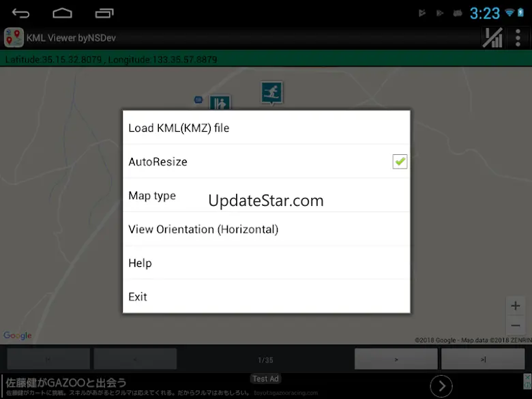Go to previous placemark button
Screen dimensions: 532x399
coord(135,359)
